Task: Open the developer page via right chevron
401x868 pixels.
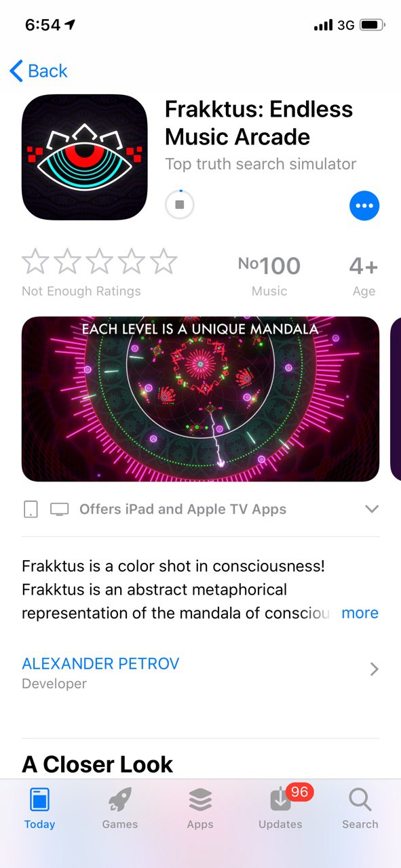Action: coord(374,669)
